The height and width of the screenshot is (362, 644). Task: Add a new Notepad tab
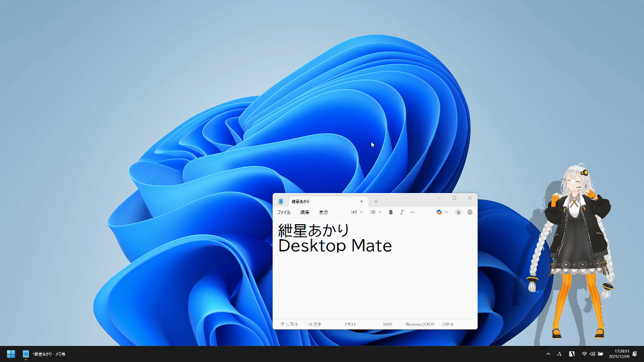point(376,202)
